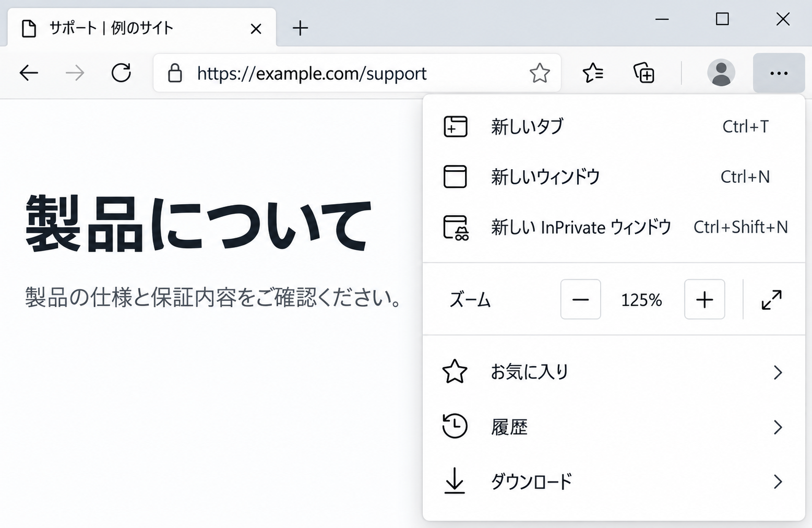Increase zoom with plus button

[704, 299]
